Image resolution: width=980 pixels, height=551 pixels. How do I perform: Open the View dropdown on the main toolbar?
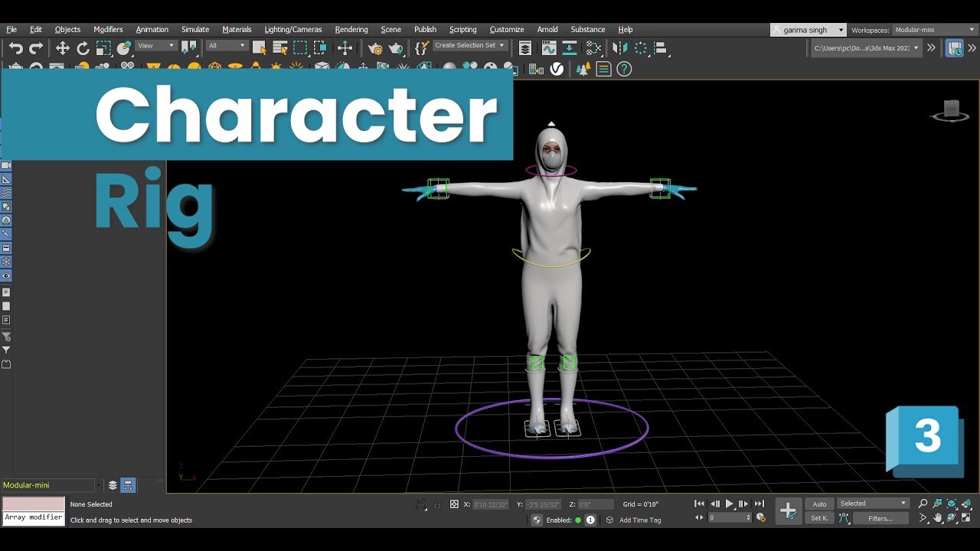tap(157, 47)
